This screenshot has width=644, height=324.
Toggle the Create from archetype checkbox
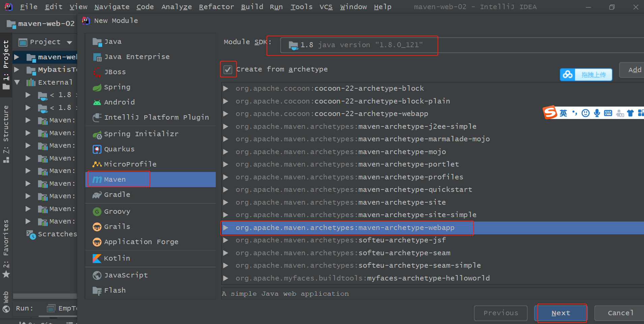[228, 70]
